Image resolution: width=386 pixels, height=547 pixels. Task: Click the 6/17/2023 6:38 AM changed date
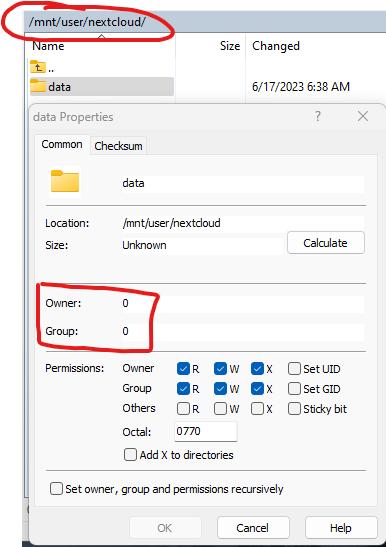coord(301,87)
